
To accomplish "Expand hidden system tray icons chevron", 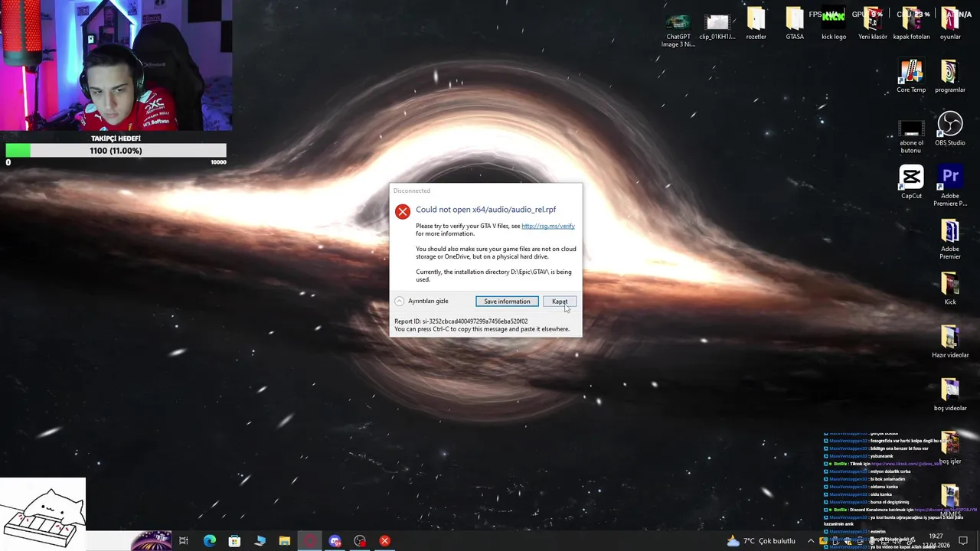I will click(x=811, y=541).
